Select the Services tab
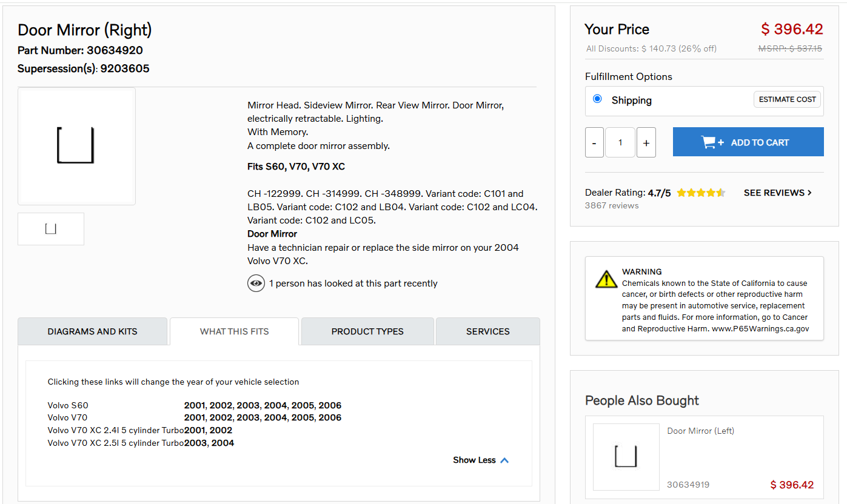The height and width of the screenshot is (504, 847). click(x=487, y=331)
